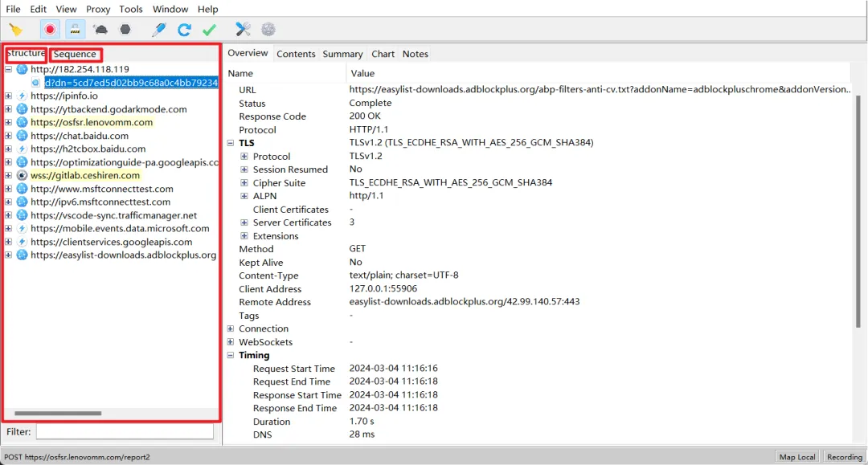Collapse the Timing section

[x=231, y=355]
